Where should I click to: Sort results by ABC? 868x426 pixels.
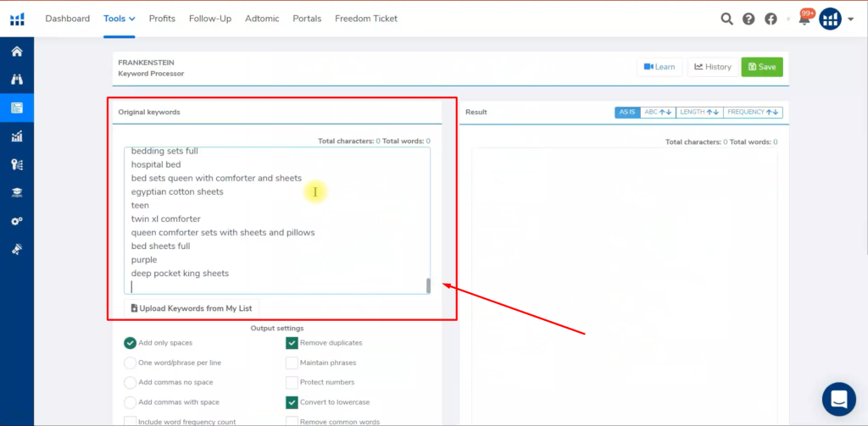(x=658, y=113)
